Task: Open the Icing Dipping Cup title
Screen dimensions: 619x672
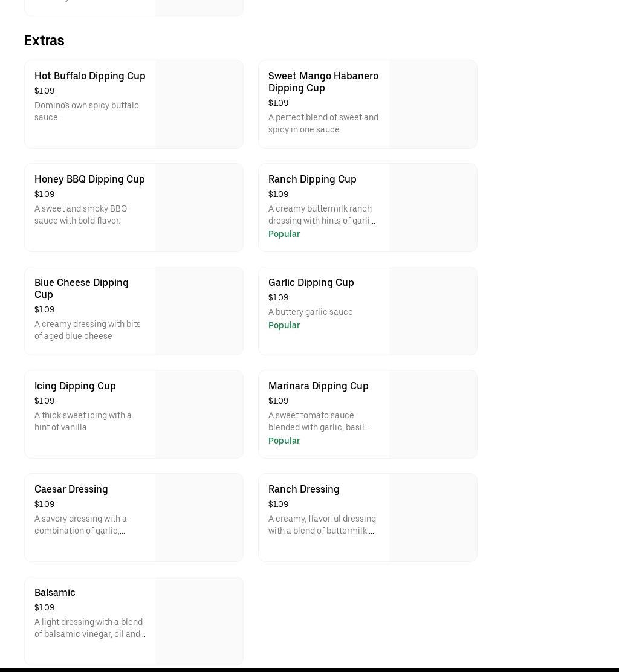Action: (75, 386)
